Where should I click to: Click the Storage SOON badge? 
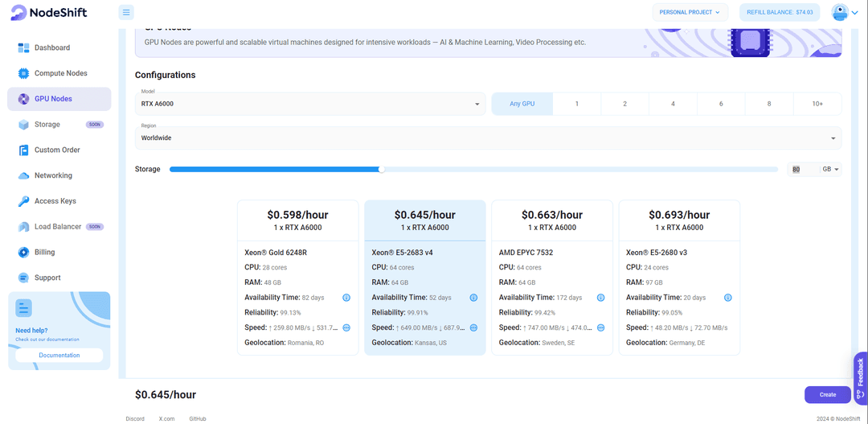pyautogui.click(x=95, y=125)
